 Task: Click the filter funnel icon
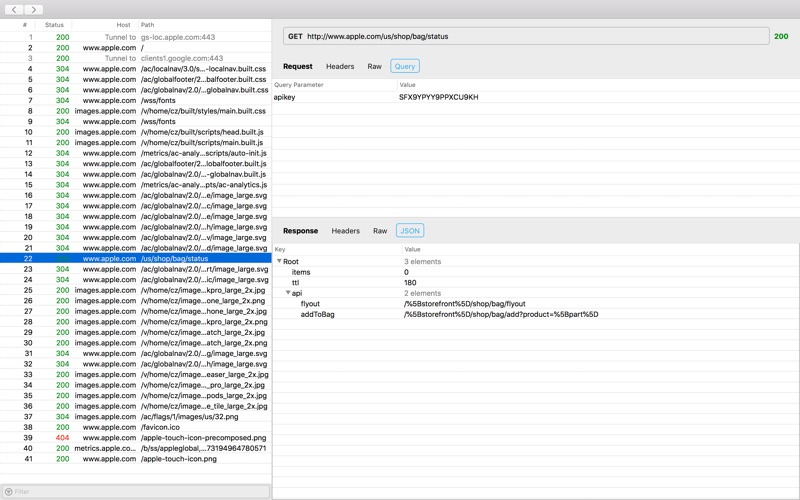tap(8, 491)
